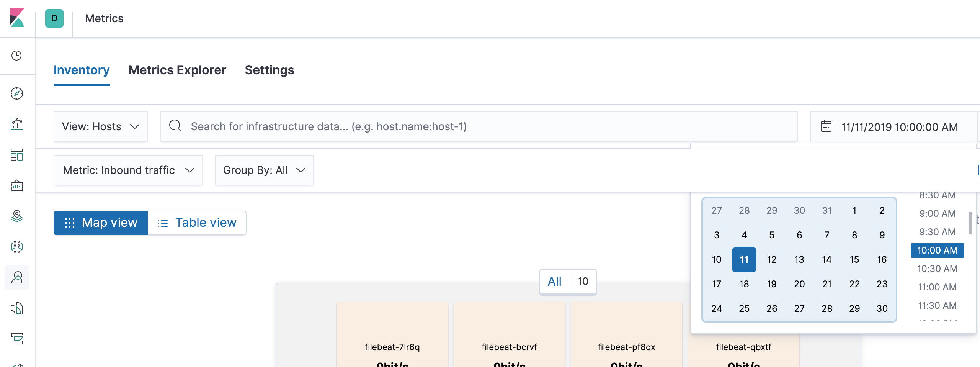Switch to the Metrics Explorer tab
This screenshot has width=980, height=367.
[x=177, y=70]
